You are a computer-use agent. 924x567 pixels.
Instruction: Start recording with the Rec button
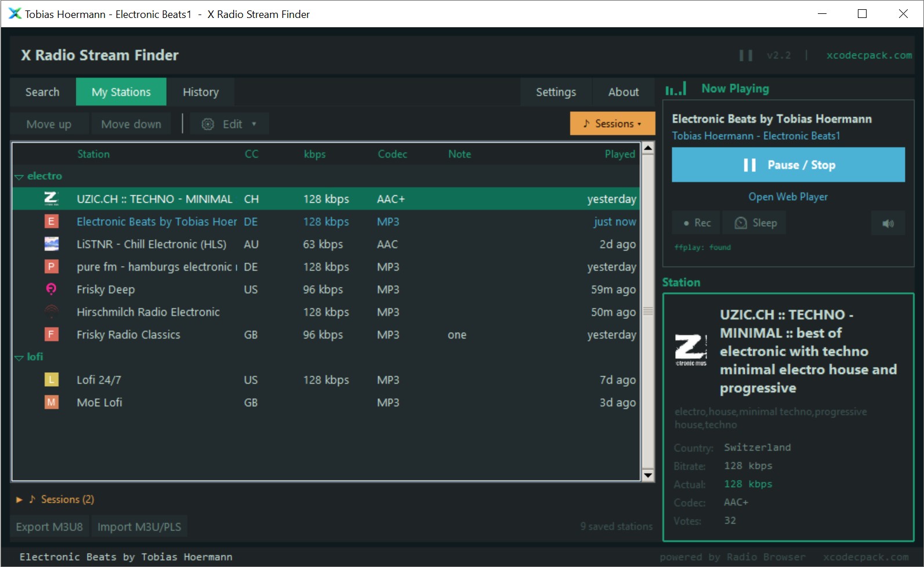(697, 223)
